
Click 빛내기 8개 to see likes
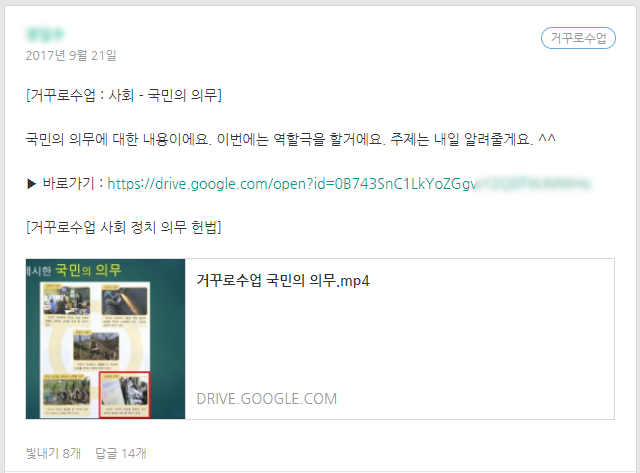coord(53,453)
